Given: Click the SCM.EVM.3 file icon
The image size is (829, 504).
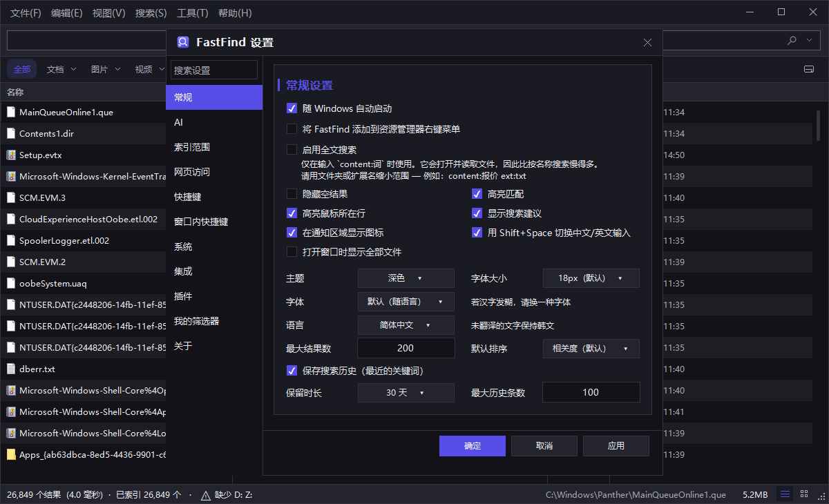Looking at the screenshot, I should point(11,197).
